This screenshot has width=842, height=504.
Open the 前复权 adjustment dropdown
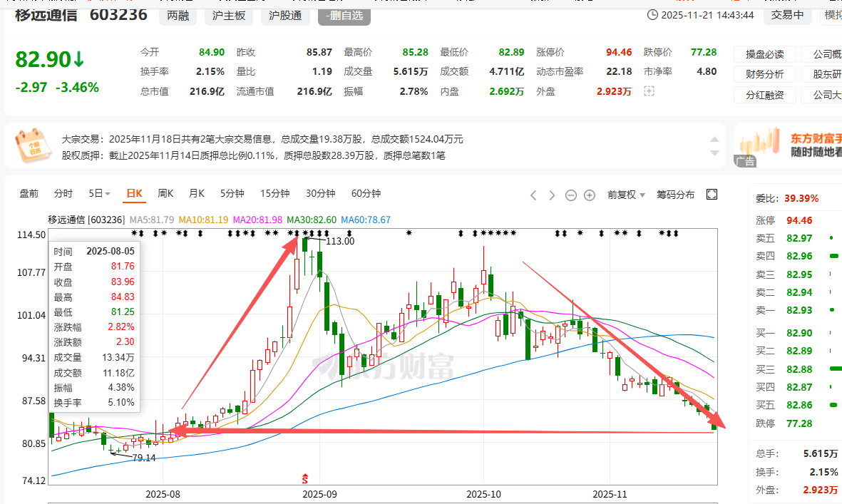point(626,195)
